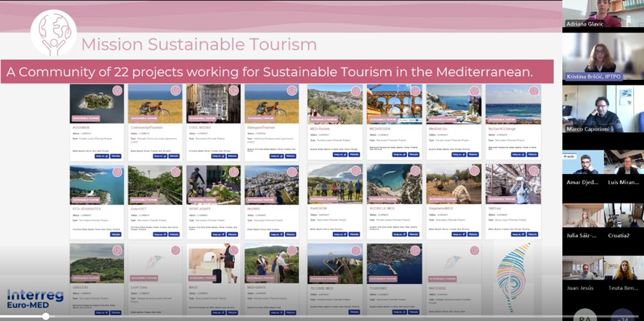Viewport: 644px width, 321px height.
Task: Click the pink badge on NaTour4CChange card
Action: [533, 91]
